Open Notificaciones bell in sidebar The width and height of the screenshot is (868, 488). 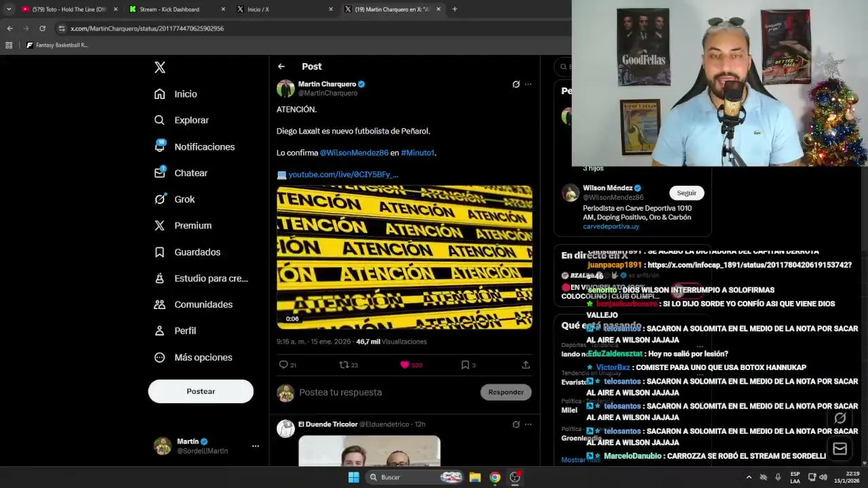(195, 146)
